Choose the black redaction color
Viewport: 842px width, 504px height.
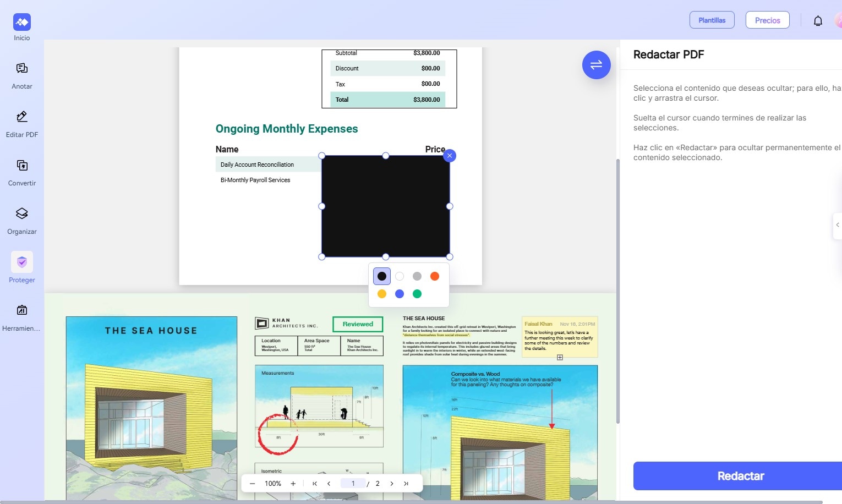[382, 276]
